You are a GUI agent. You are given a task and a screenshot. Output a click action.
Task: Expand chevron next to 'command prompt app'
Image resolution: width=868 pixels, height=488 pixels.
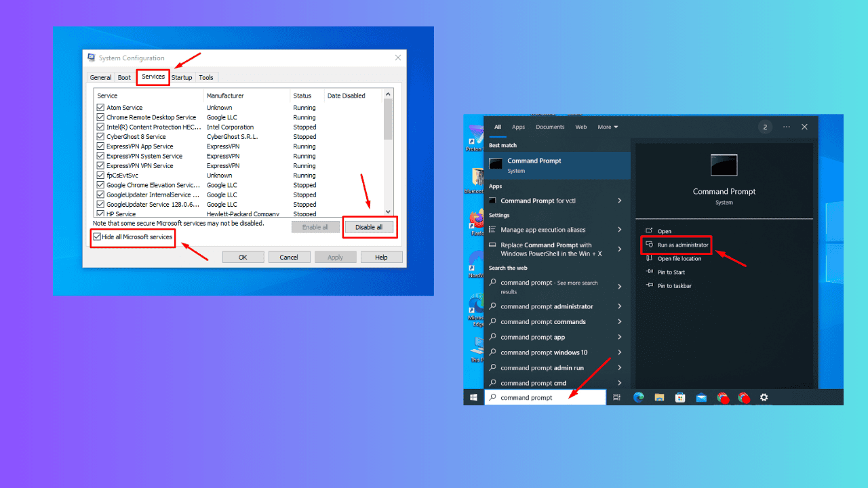coord(620,337)
